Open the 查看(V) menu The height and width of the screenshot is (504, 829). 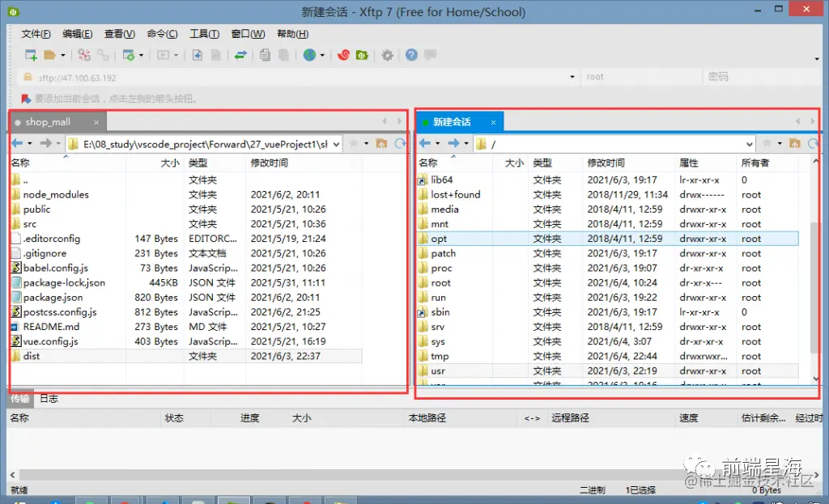click(x=120, y=34)
